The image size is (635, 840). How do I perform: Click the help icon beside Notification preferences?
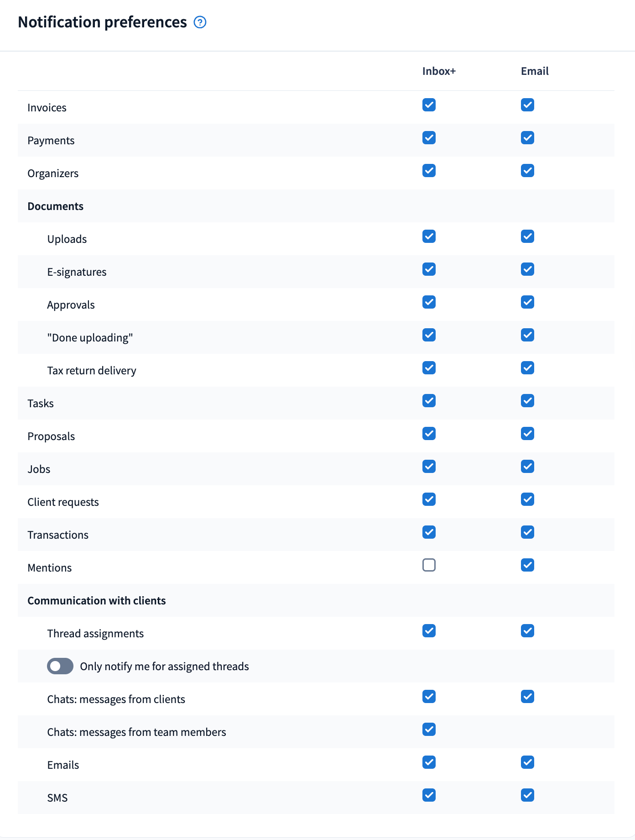(200, 22)
